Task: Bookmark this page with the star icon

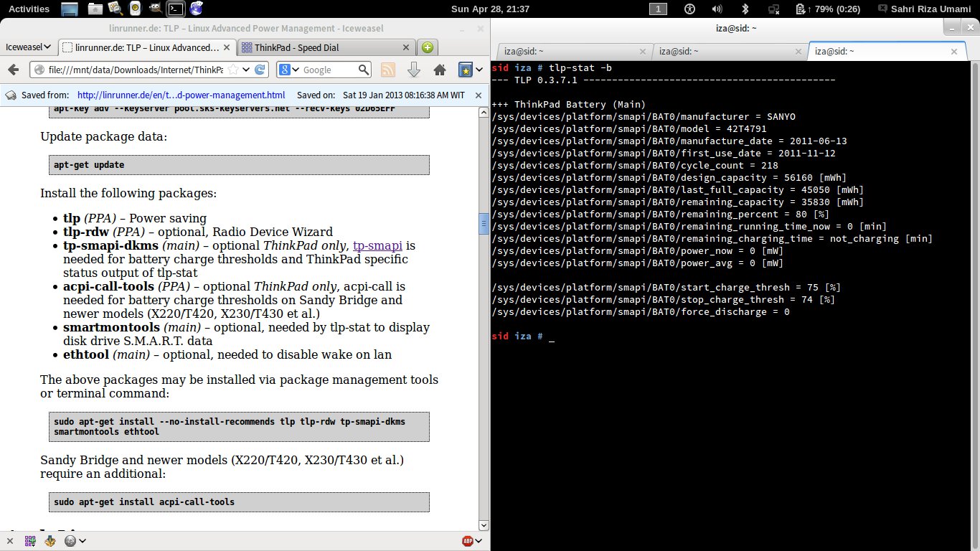Action: [x=233, y=70]
